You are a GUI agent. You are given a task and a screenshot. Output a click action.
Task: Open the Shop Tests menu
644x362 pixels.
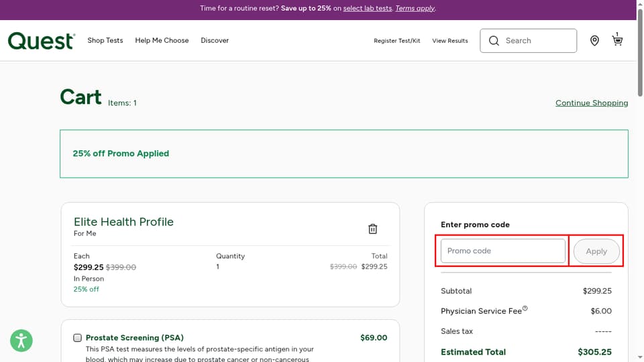[x=105, y=40]
